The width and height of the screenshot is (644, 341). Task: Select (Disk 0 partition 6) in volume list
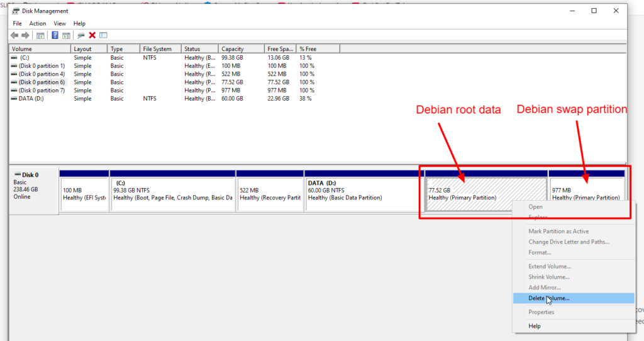point(42,82)
